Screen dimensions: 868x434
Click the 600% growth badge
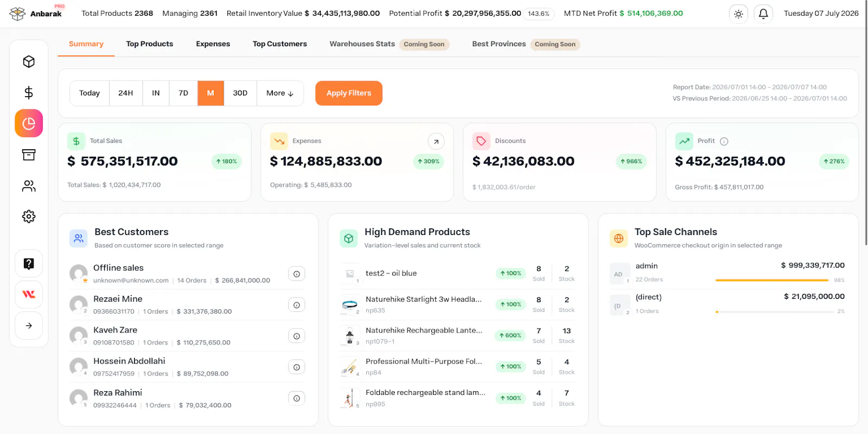tap(510, 336)
